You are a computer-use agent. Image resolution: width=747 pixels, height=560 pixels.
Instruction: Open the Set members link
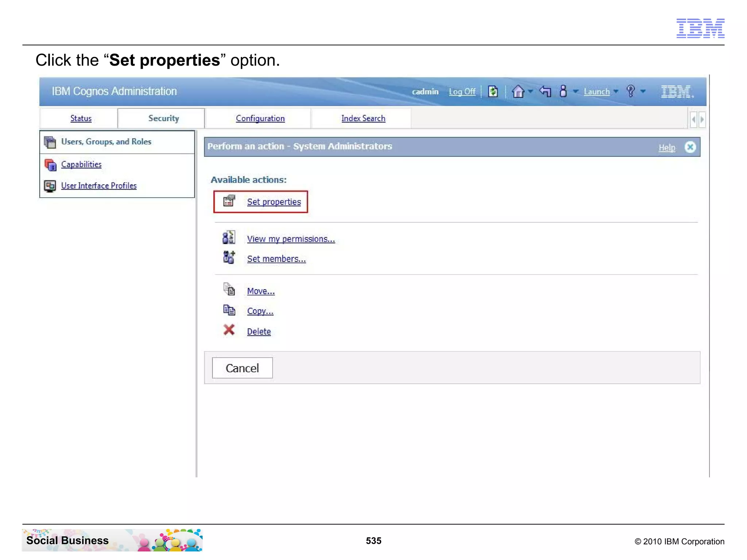click(276, 259)
